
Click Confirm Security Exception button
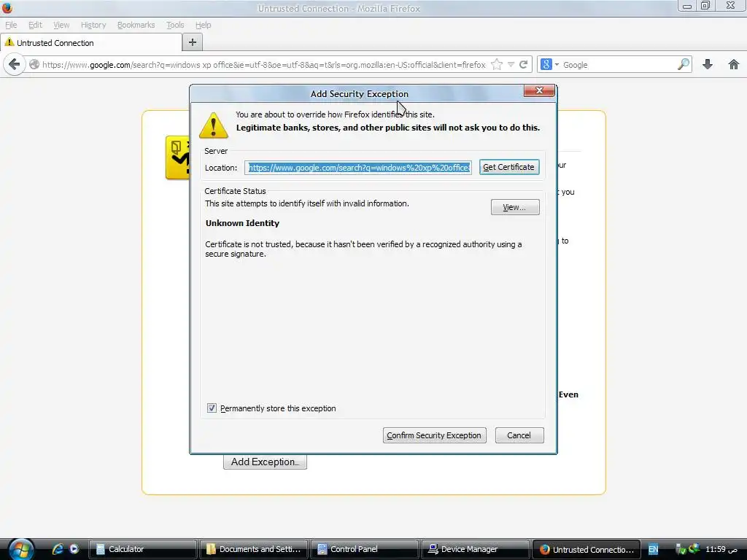(435, 435)
